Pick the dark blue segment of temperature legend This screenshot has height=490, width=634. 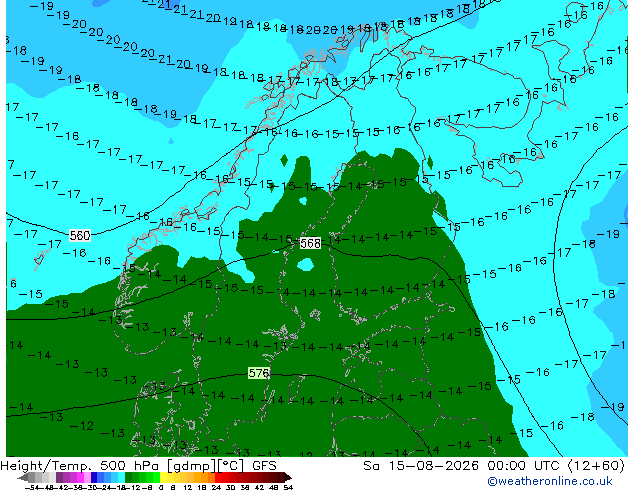coord(94,477)
